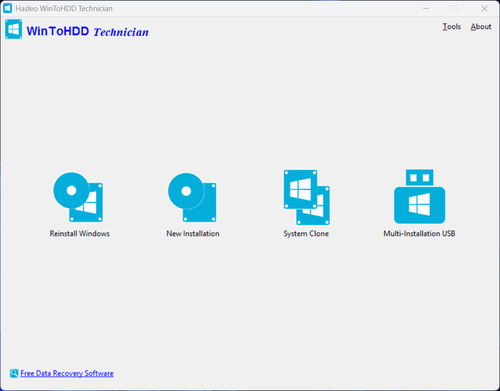The width and height of the screenshot is (500, 391).
Task: Click the Multi-Installation USB label
Action: pos(419,234)
